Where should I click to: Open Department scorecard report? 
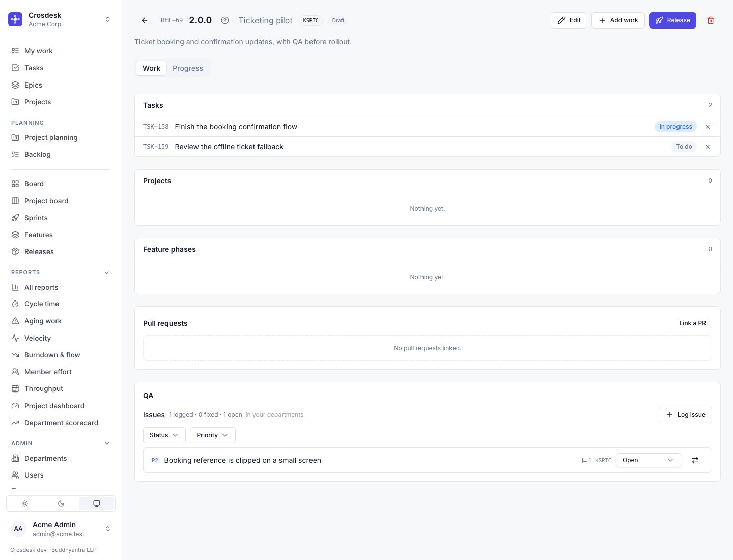pyautogui.click(x=61, y=423)
